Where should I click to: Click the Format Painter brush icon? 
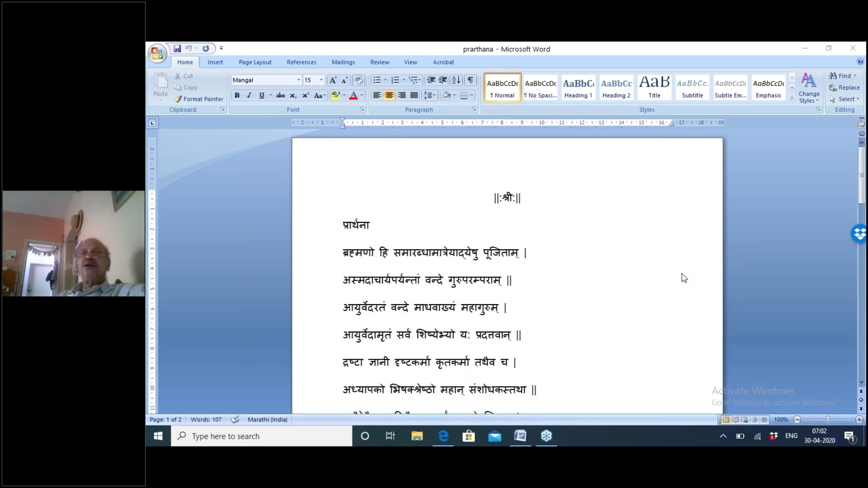coord(178,99)
